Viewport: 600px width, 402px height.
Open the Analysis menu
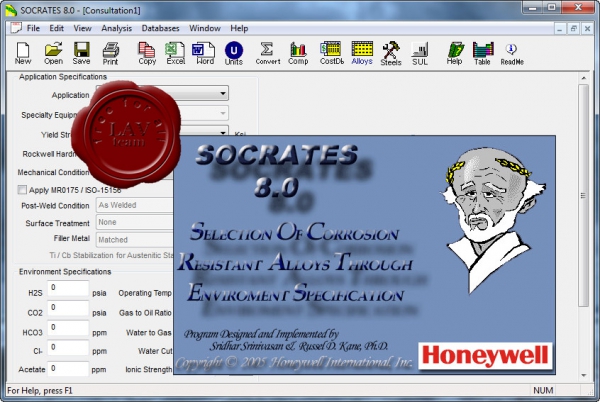(116, 28)
